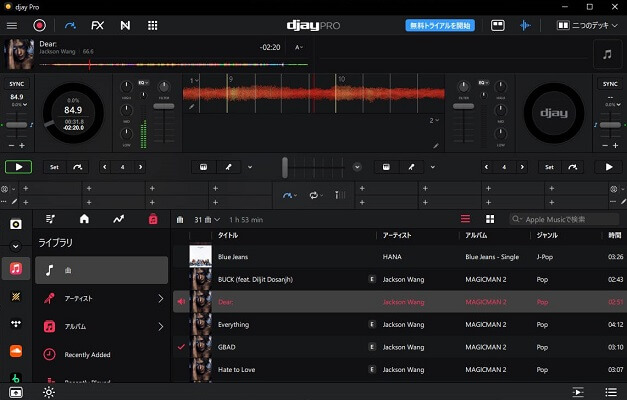Open the home tab in library

tap(84, 219)
